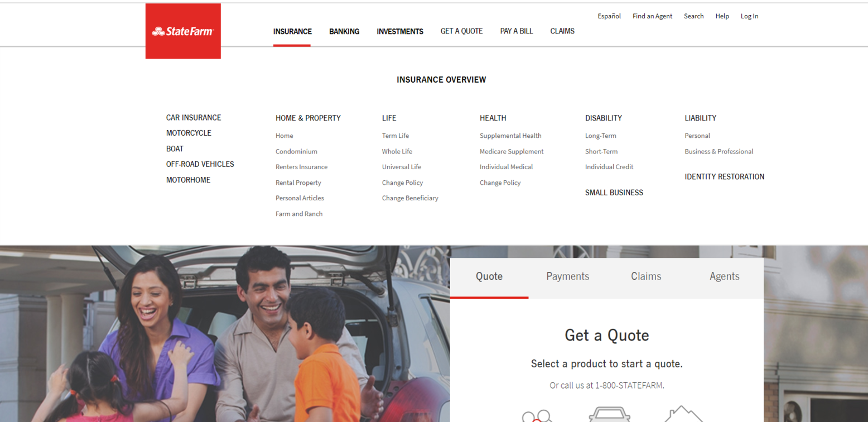Open the Agents tab

pyautogui.click(x=724, y=276)
